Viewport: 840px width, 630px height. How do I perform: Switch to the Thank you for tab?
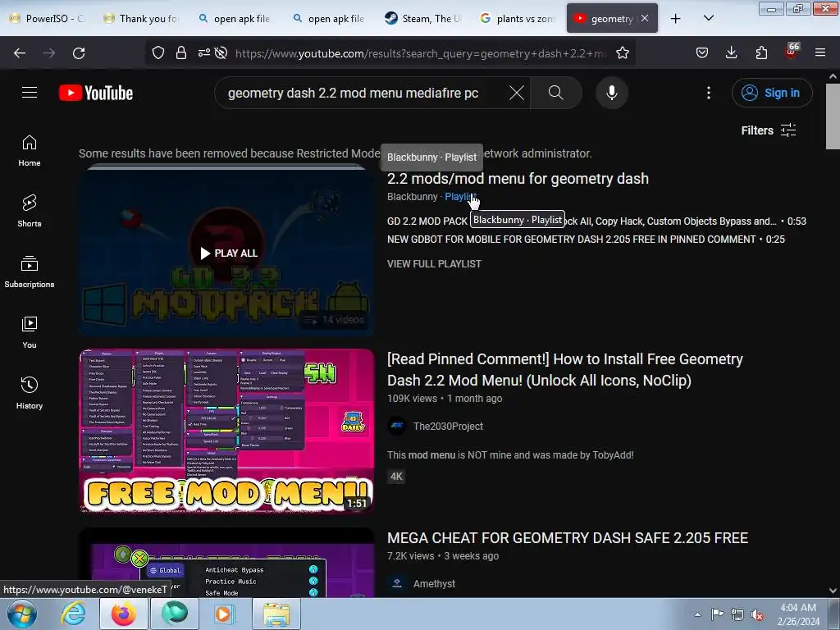point(142,19)
